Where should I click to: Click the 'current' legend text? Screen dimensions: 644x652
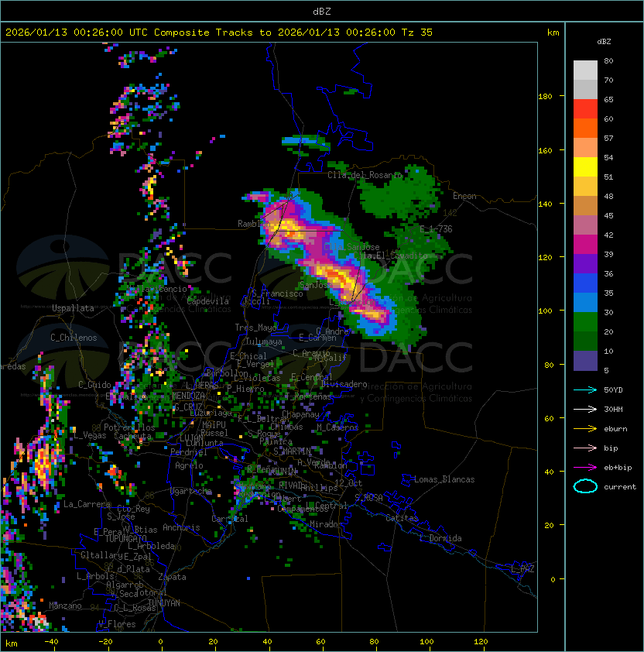pyautogui.click(x=620, y=487)
